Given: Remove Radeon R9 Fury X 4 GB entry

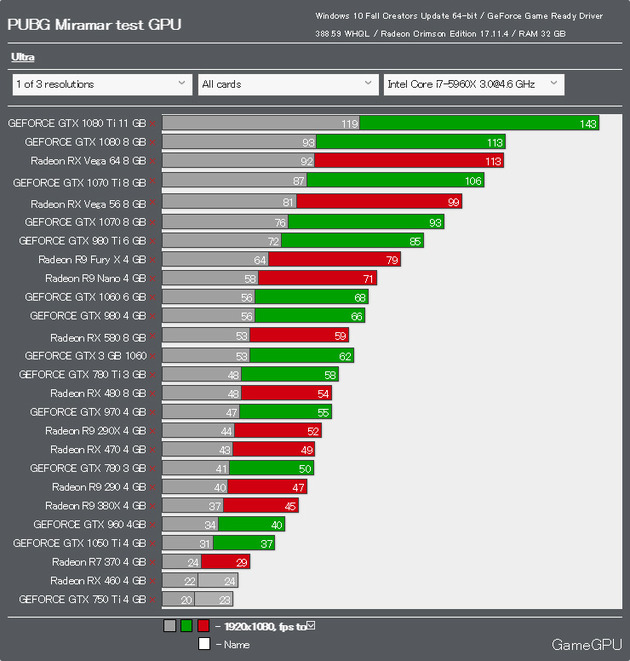Looking at the screenshot, I should (152, 260).
